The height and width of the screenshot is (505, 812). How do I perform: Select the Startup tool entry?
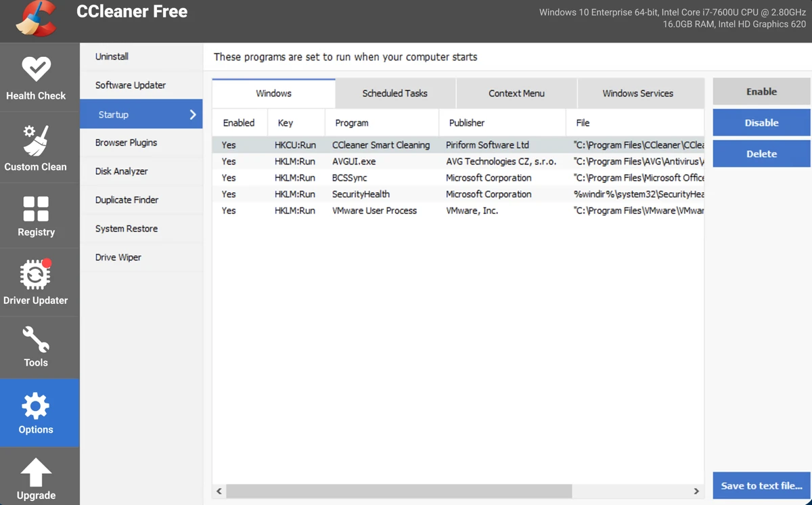click(x=141, y=114)
